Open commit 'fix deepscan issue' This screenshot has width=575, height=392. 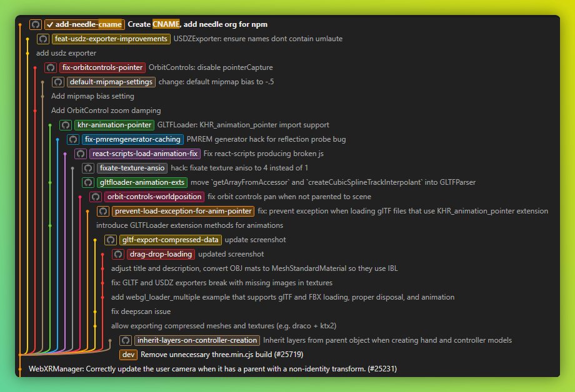coord(141,311)
